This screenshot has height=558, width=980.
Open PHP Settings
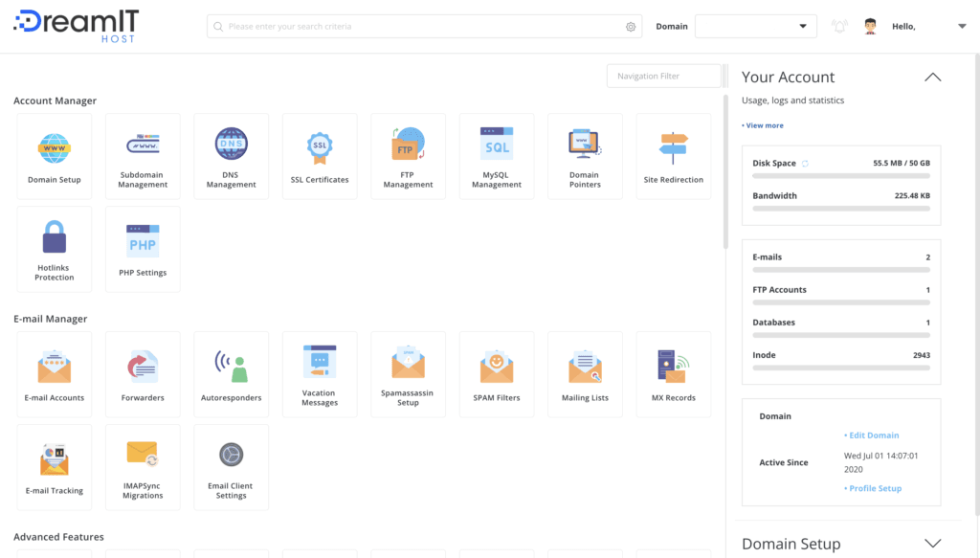point(143,249)
